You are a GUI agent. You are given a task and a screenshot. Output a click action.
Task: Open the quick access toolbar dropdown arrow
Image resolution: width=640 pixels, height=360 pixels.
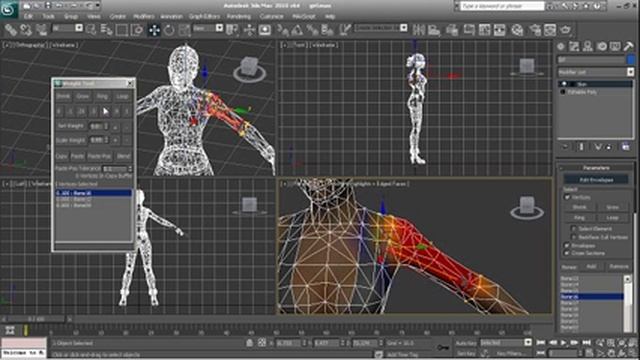tap(98, 5)
